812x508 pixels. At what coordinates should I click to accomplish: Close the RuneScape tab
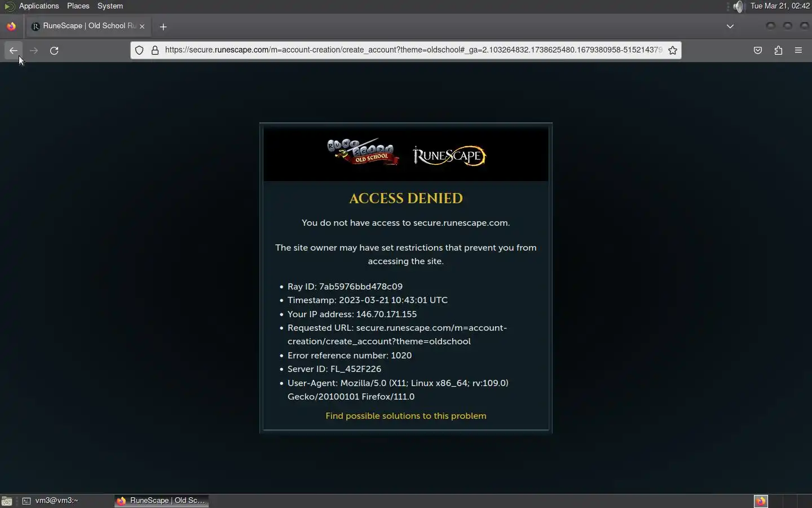[x=142, y=27]
